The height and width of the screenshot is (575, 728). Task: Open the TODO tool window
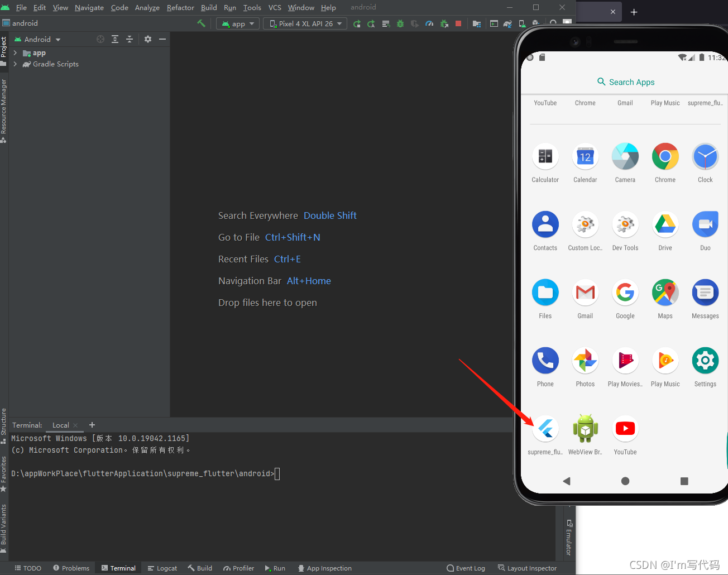[28, 568]
